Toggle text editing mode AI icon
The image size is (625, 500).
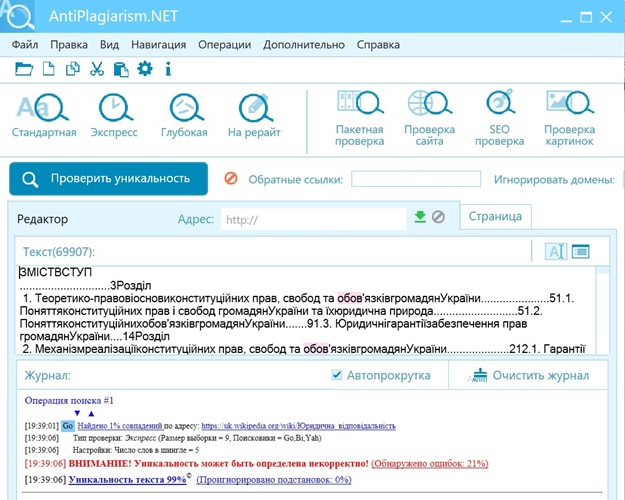(x=556, y=252)
